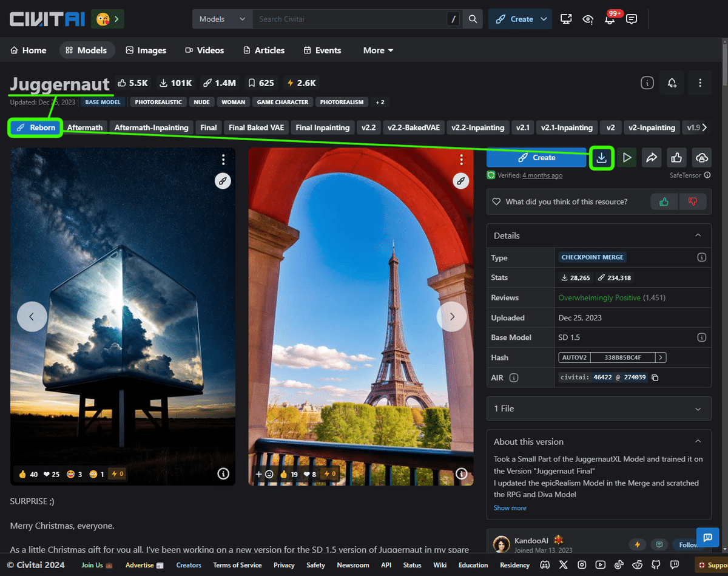This screenshot has height=576, width=728.
Task: Show info for the Eiffel Tower image
Action: [x=461, y=473]
